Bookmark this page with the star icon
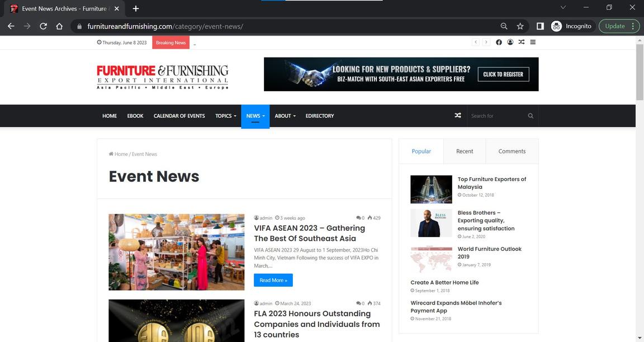The width and height of the screenshot is (644, 342). [x=520, y=26]
